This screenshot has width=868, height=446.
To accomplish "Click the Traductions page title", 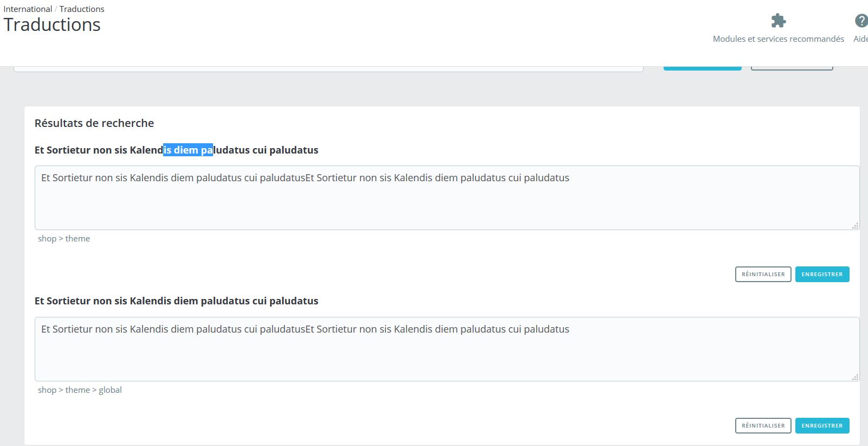I will point(52,25).
